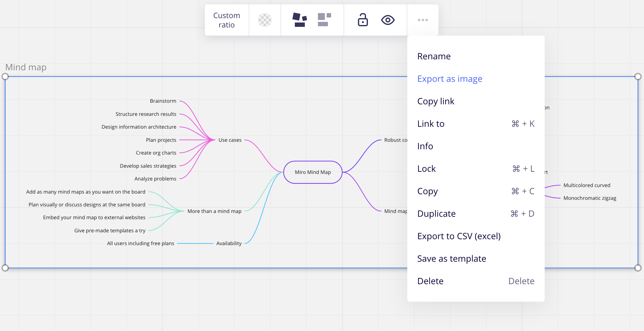Select the central Miro Mind Map node

[x=313, y=172]
